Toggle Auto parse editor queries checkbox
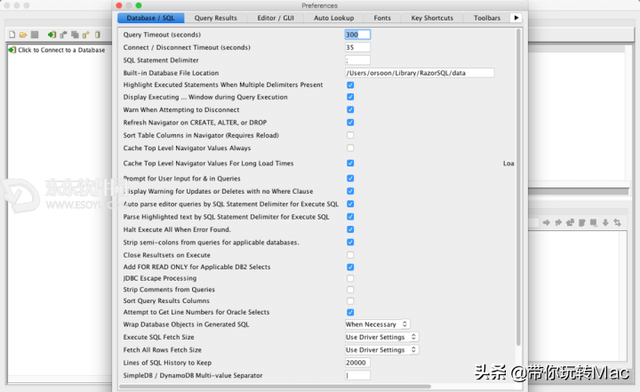This screenshot has width=640, height=392. (x=350, y=204)
